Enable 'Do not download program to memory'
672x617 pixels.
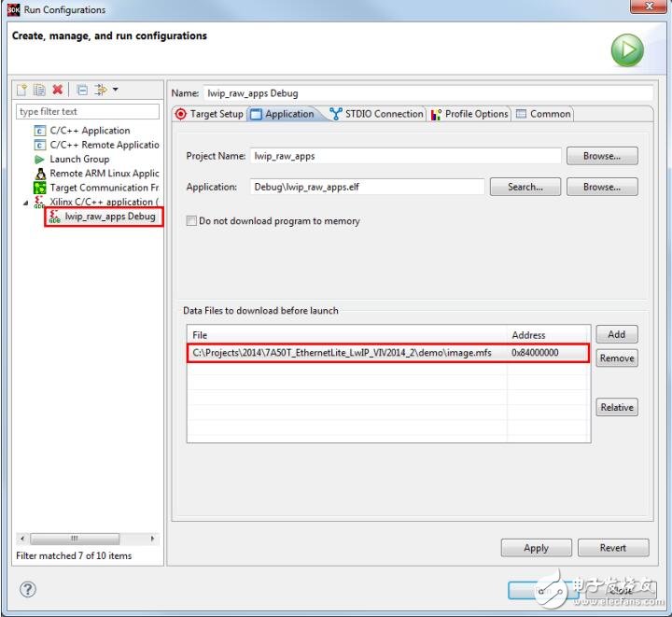click(x=191, y=221)
